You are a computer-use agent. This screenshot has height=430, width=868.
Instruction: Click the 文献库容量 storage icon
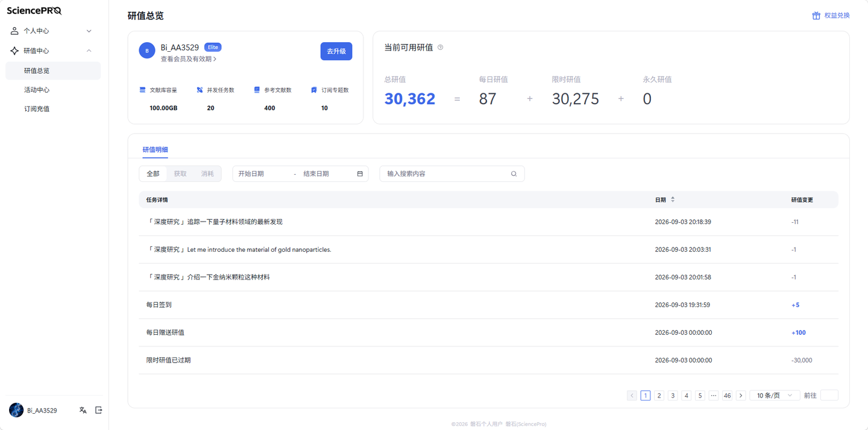click(143, 90)
